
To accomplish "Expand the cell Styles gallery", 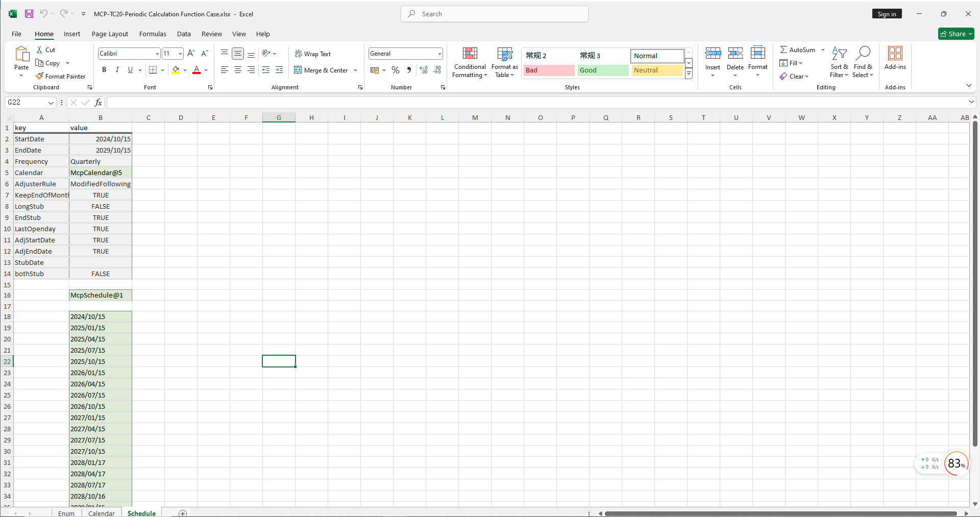I will coord(689,73).
